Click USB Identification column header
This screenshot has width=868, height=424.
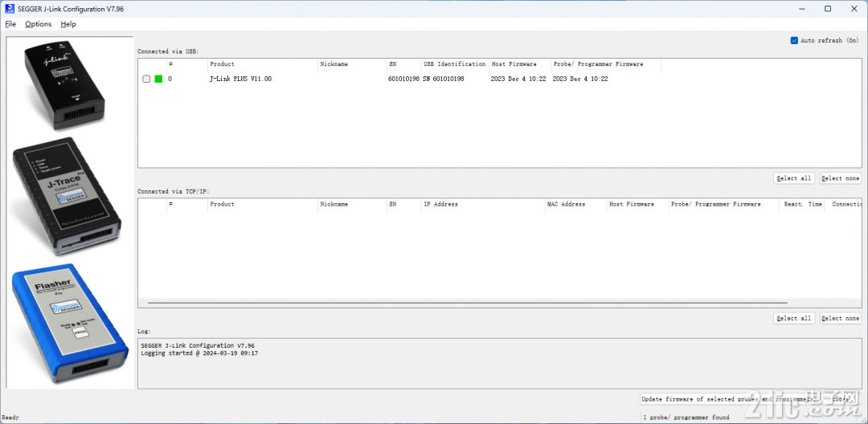pos(455,64)
